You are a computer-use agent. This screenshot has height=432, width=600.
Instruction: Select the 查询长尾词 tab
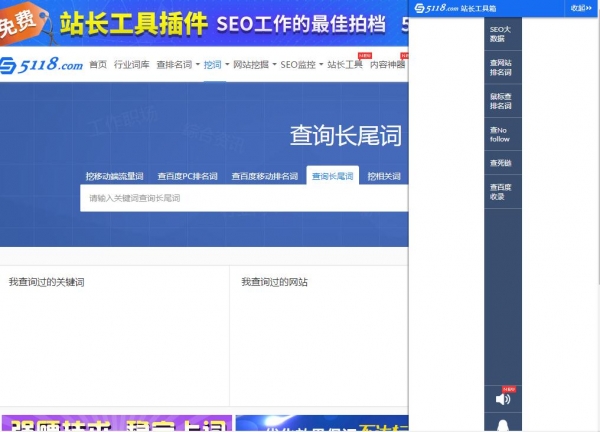click(333, 175)
